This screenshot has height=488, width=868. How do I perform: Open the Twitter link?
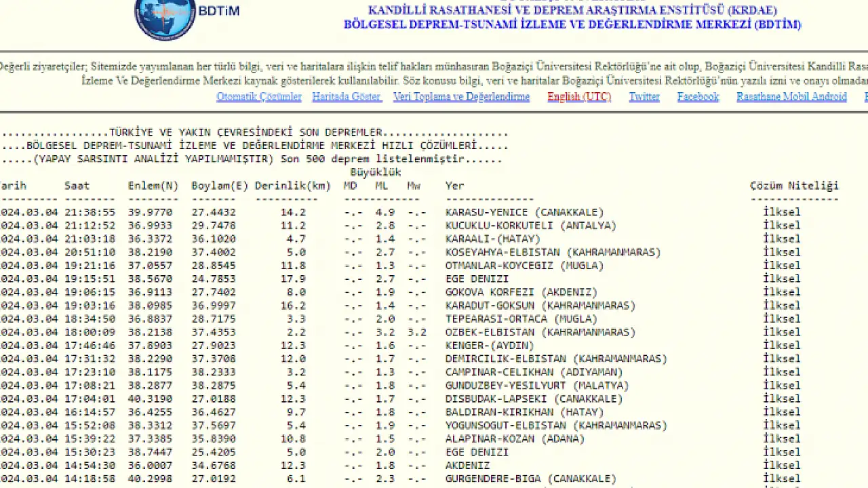pos(644,97)
